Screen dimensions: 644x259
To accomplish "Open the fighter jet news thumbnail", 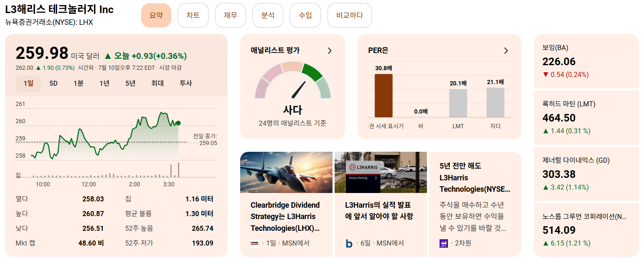I will point(286,172).
